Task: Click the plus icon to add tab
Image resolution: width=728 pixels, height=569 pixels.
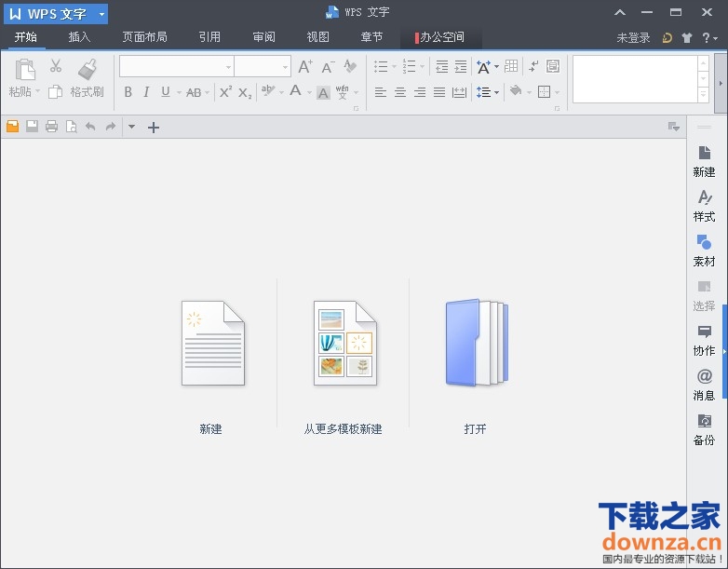Action: tap(154, 127)
